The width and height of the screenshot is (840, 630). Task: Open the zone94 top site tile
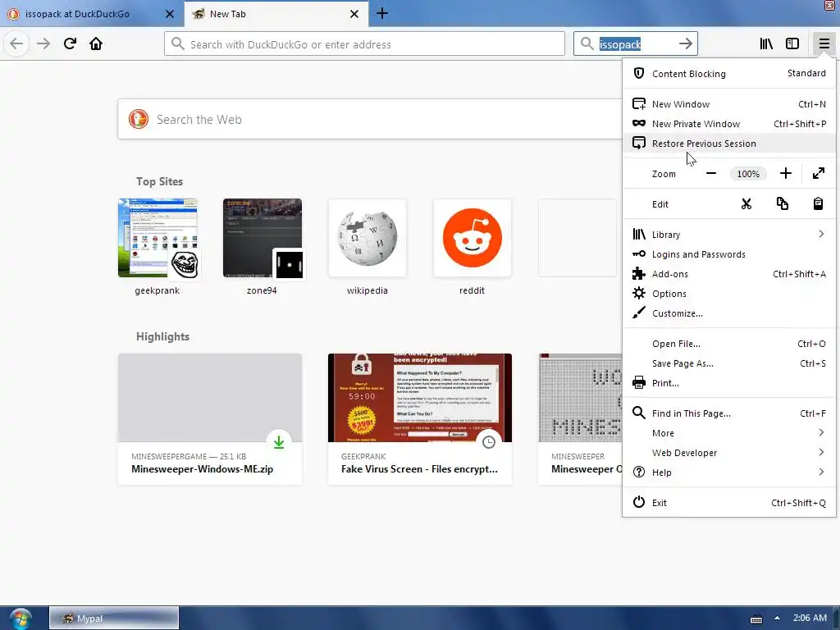point(262,247)
